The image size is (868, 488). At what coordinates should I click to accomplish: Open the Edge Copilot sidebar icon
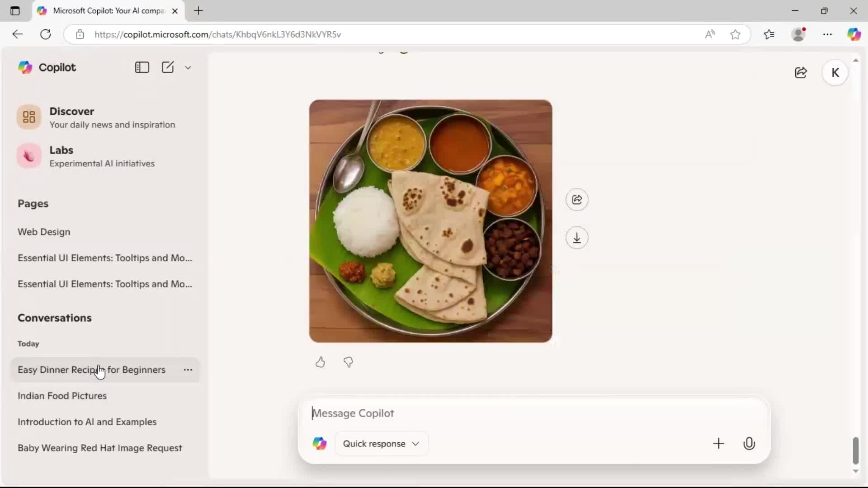[x=854, y=34]
